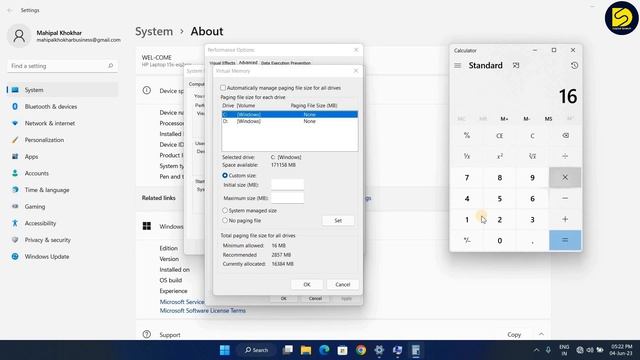Click the CE key in Calculator
Screen dimensions: 640x360
(x=500, y=136)
